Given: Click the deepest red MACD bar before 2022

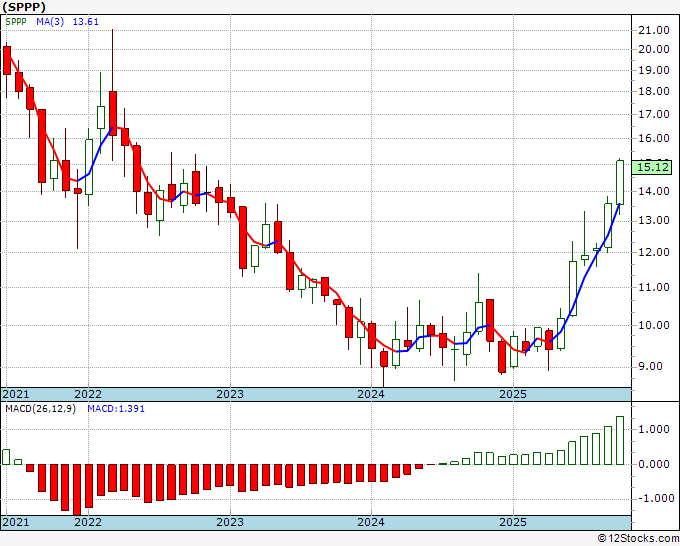Looking at the screenshot, I should click(77, 490).
